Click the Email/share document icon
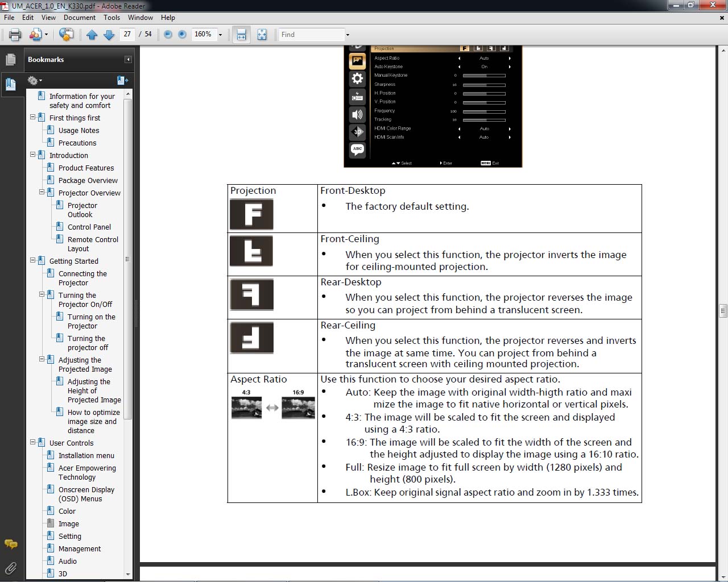This screenshot has height=582, width=728. 35,35
